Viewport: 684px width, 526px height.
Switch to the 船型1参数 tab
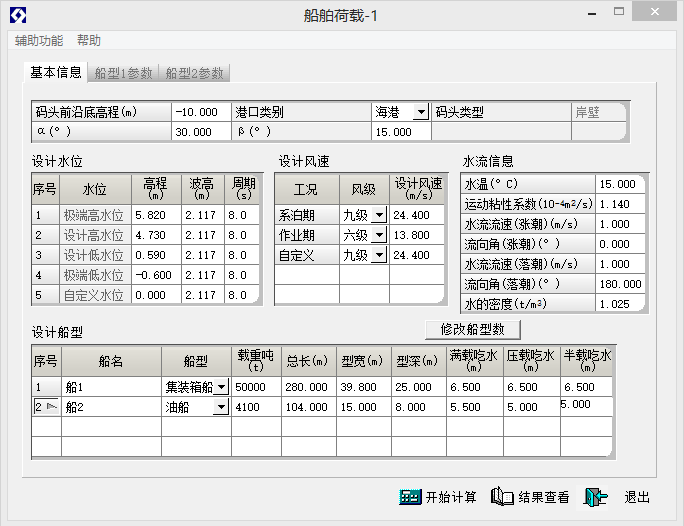124,73
